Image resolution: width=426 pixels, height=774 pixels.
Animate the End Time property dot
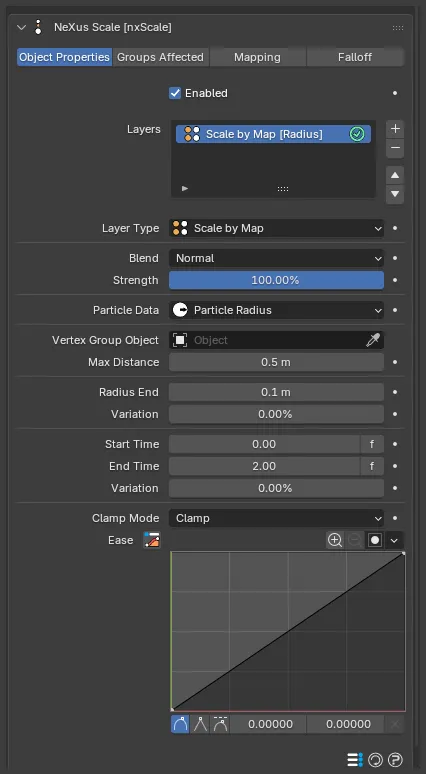395,466
